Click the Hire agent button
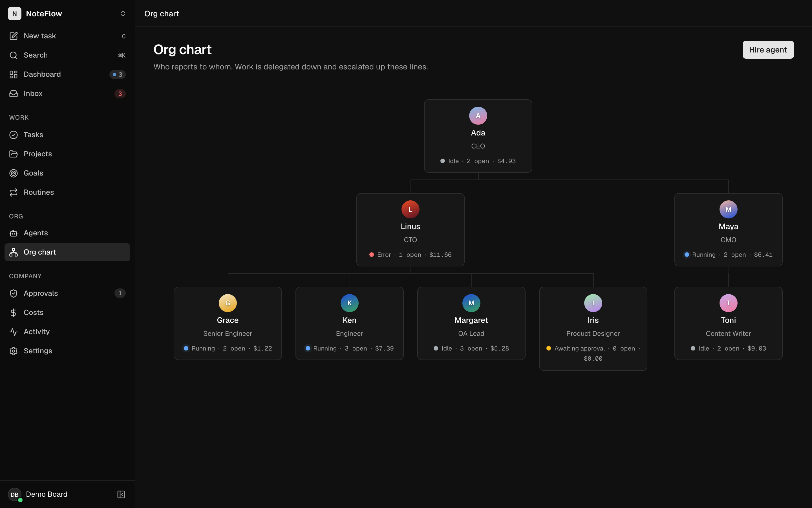 [768, 50]
